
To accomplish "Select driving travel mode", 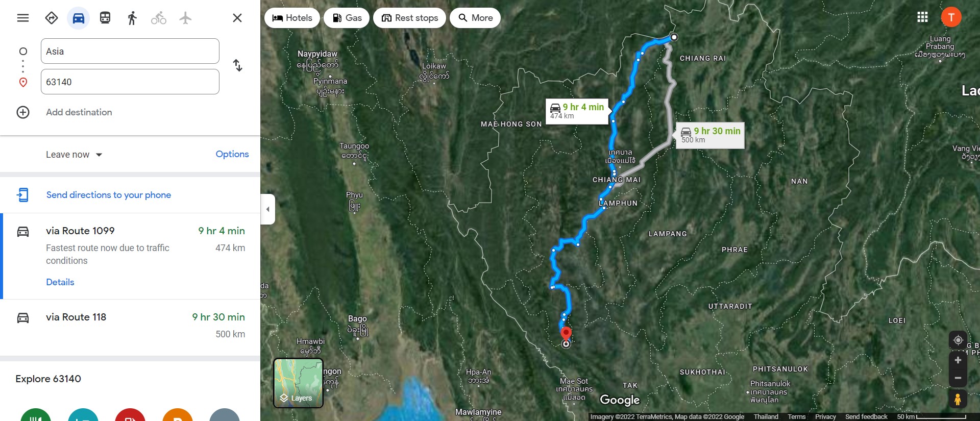I will tap(78, 18).
